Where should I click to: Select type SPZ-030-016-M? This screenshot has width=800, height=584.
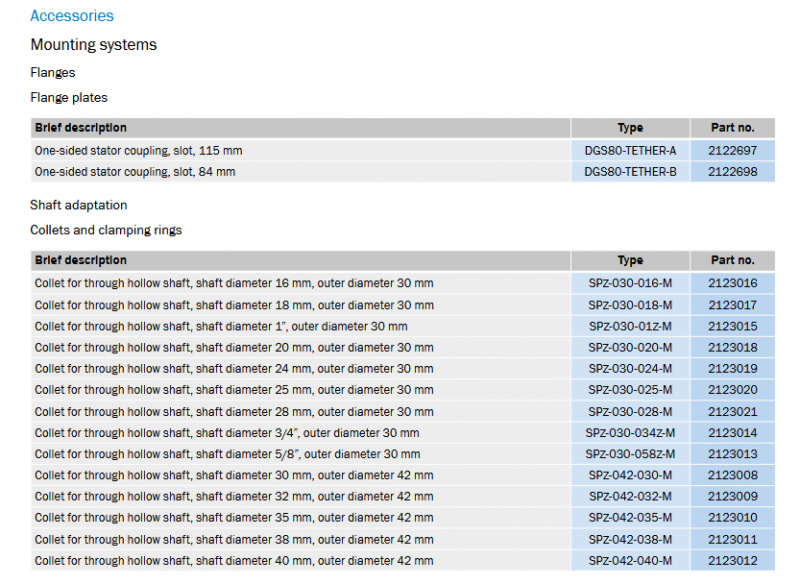coord(630,283)
